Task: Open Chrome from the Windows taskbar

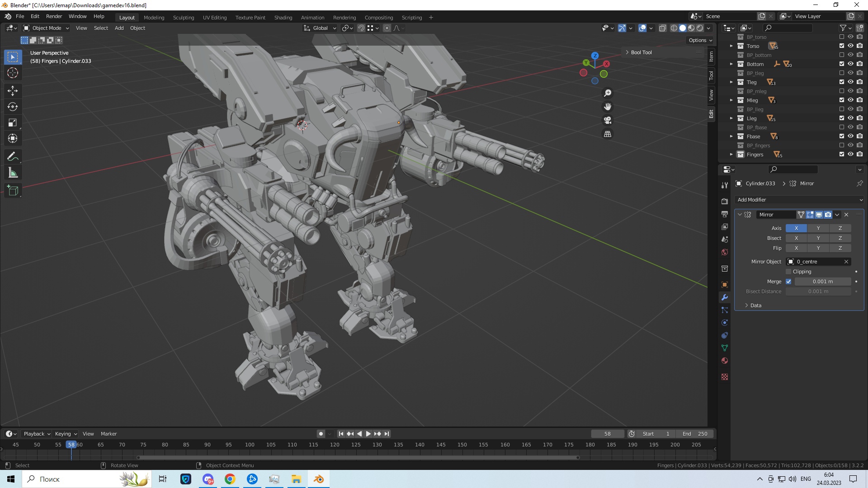Action: tap(230, 479)
